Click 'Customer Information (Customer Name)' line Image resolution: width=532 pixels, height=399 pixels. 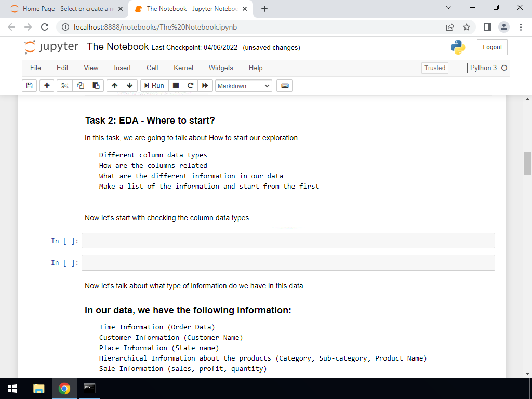click(x=171, y=338)
